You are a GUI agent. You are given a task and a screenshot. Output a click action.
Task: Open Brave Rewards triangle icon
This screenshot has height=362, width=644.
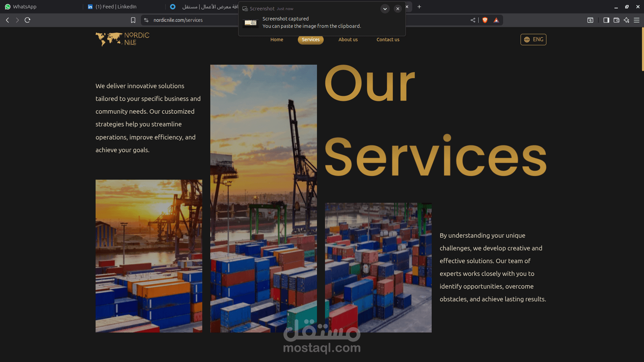tap(496, 20)
